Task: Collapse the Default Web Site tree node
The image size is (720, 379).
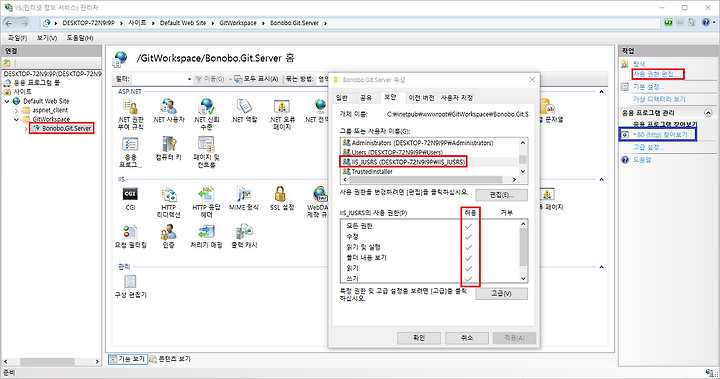Action: [x=7, y=101]
